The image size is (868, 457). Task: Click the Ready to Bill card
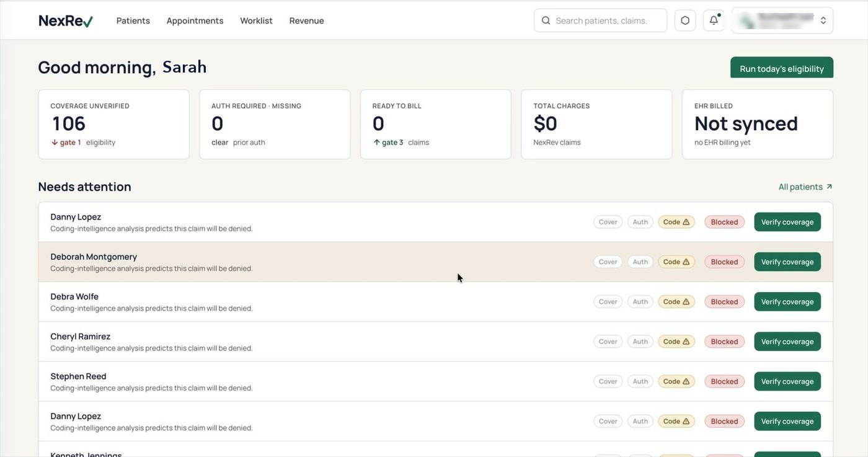[436, 124]
